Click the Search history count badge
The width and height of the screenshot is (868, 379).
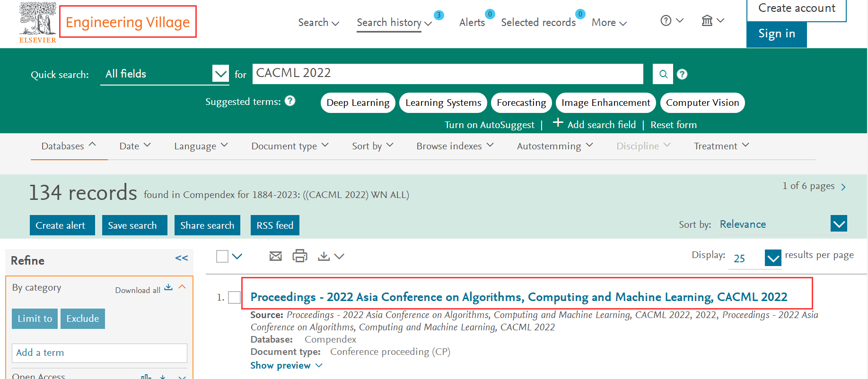[439, 15]
